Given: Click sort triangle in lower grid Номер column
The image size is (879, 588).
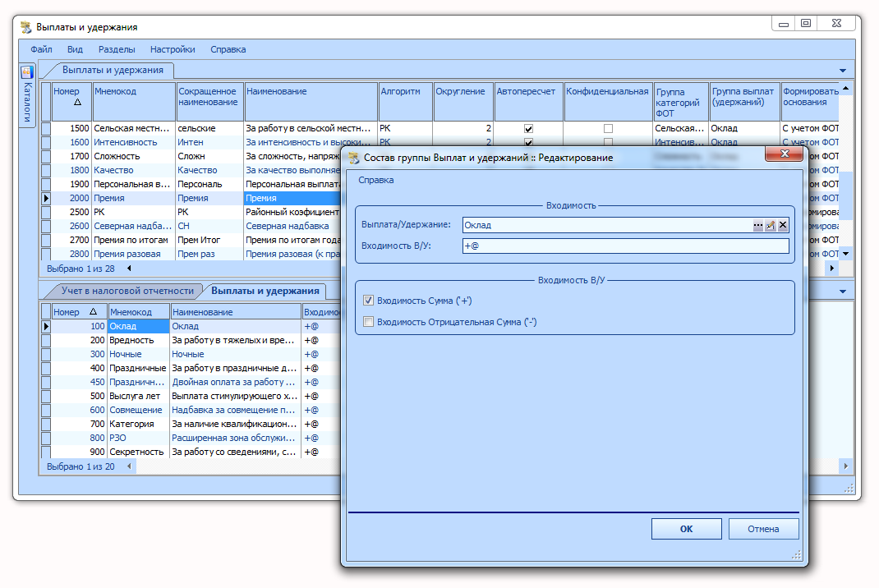Looking at the screenshot, I should (93, 312).
